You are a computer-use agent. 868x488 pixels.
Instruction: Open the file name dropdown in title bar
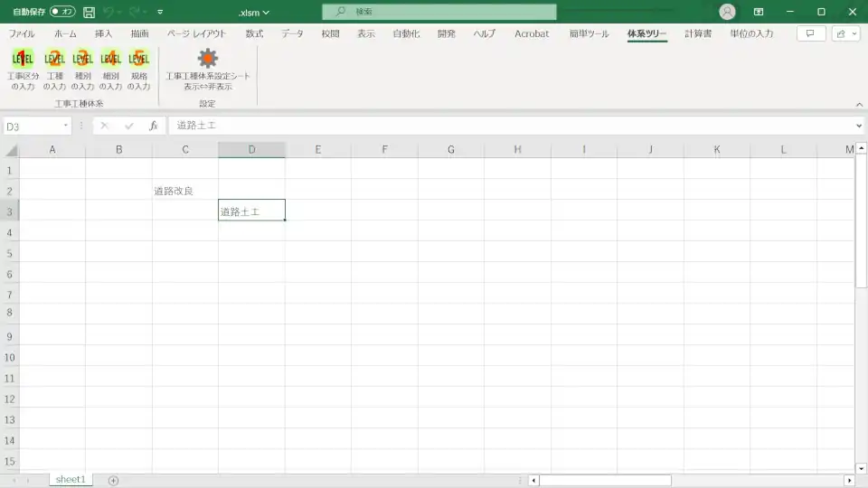click(x=266, y=12)
